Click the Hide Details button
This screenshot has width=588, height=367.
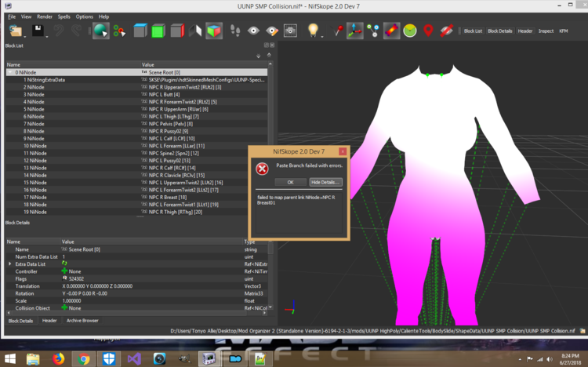325,182
